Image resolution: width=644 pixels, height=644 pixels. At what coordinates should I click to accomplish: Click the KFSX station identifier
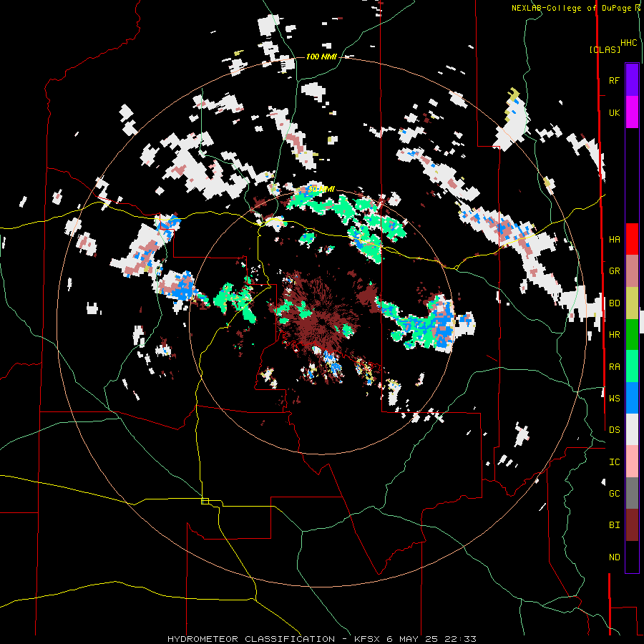coord(368,639)
